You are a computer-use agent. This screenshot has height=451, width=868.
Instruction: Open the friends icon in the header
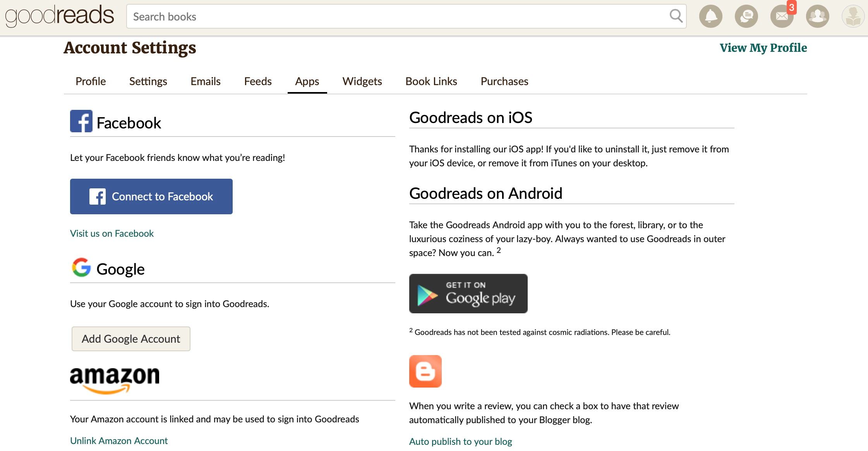click(x=817, y=16)
